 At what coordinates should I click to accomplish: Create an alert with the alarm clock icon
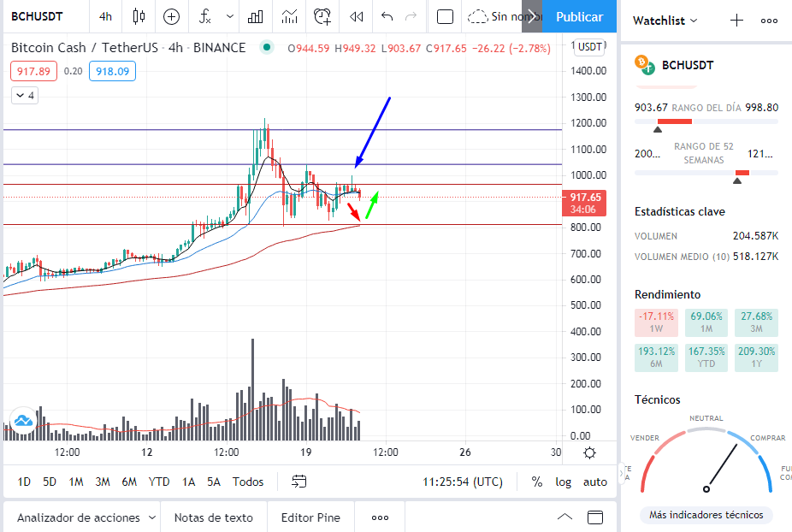click(322, 16)
